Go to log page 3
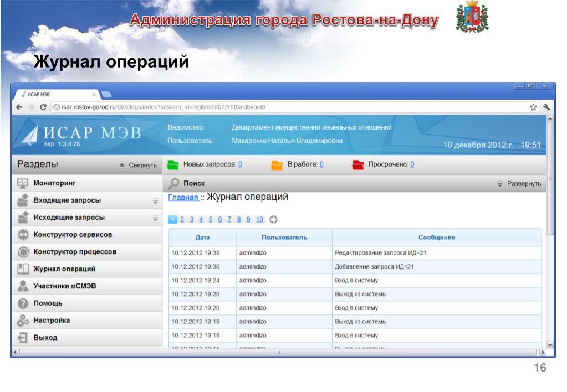The image size is (567, 392). coord(192,219)
